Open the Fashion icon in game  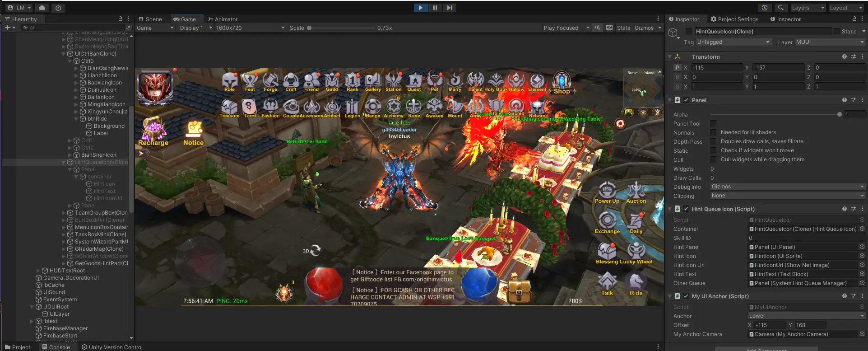(270, 108)
